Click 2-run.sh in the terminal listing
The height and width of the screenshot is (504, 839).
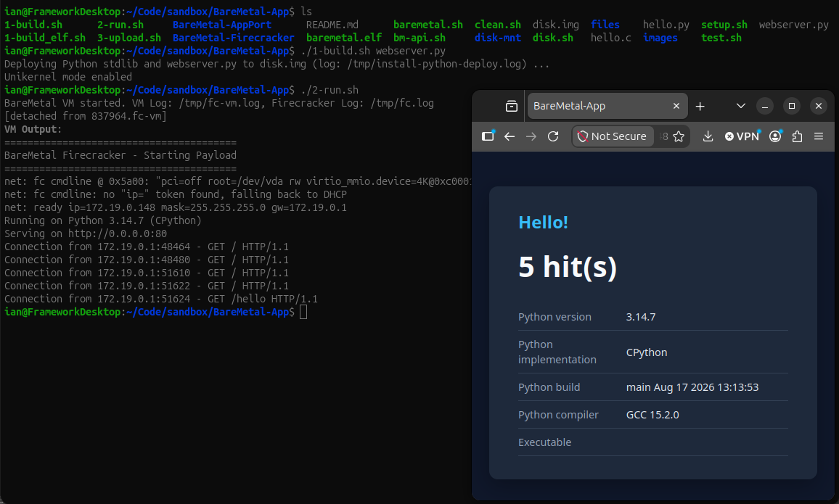coord(120,25)
